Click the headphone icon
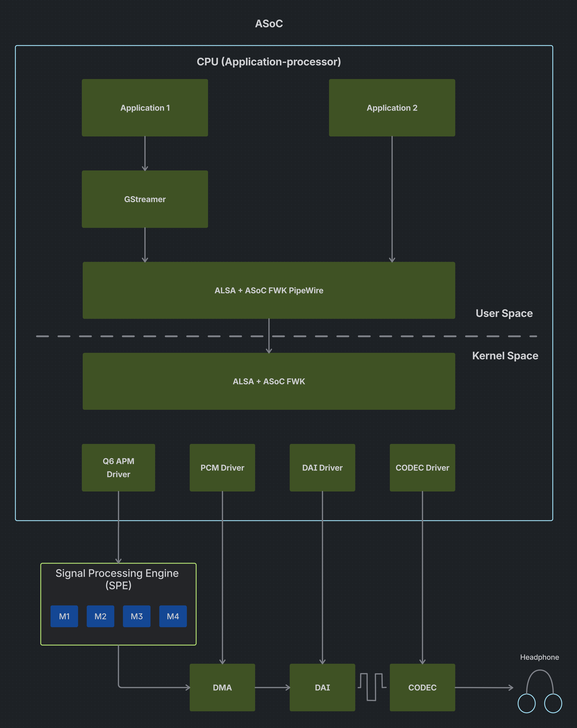The width and height of the screenshot is (577, 728). pos(540,691)
